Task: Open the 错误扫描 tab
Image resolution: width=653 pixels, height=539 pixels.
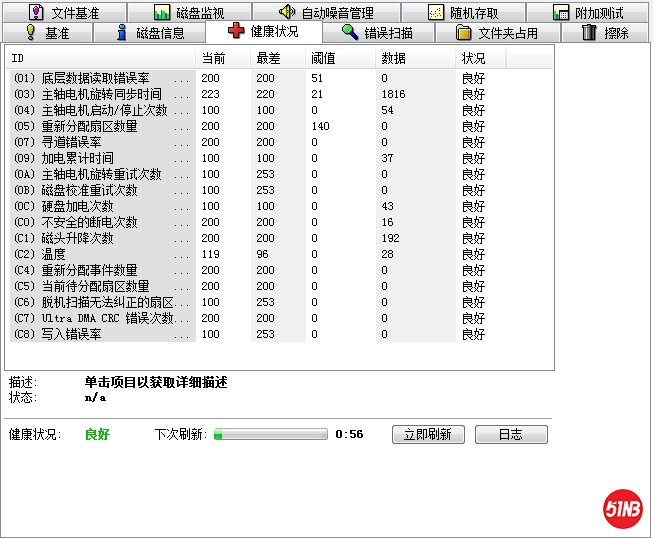Action: [x=387, y=33]
